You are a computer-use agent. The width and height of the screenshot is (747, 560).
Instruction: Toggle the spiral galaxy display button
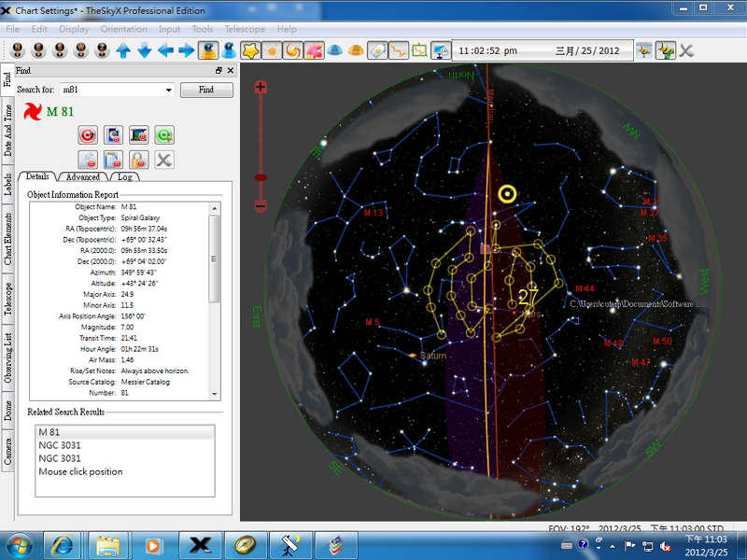(292, 49)
